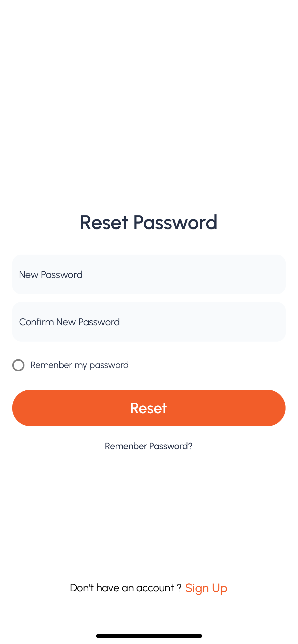Click the link below the Reset button

[148, 446]
